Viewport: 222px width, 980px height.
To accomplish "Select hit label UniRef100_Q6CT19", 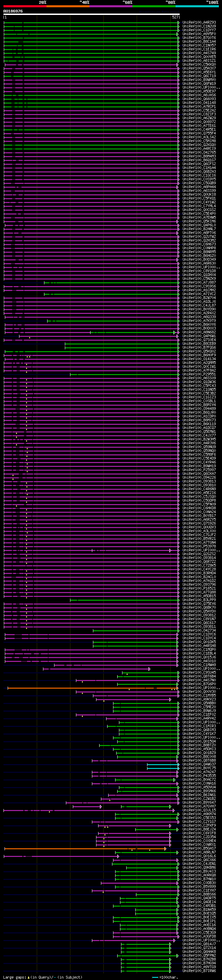I will [199, 76].
